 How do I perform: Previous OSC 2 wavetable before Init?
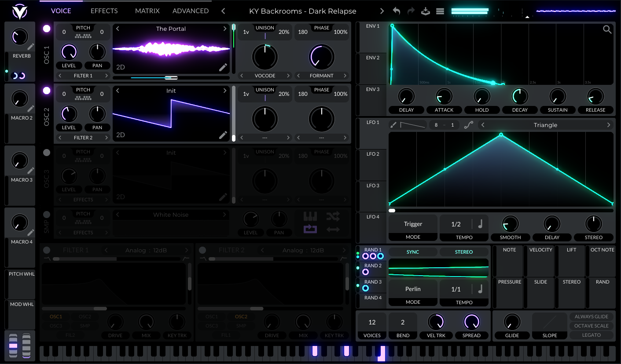pyautogui.click(x=118, y=91)
